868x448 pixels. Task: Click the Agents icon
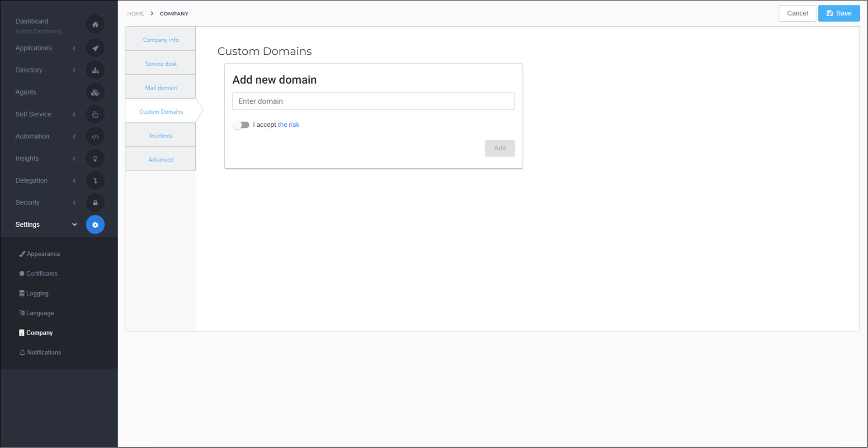coord(95,92)
